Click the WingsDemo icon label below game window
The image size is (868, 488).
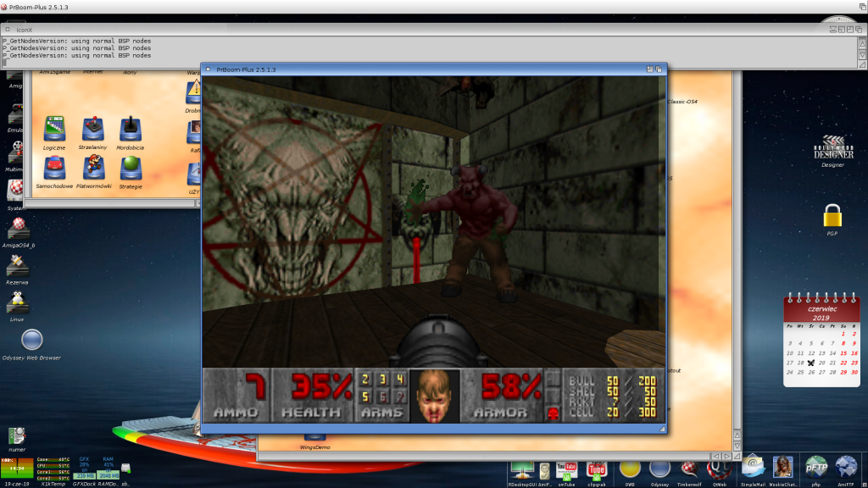(x=315, y=447)
